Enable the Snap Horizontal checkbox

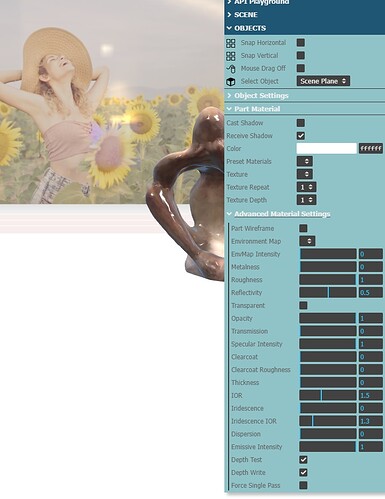(301, 43)
